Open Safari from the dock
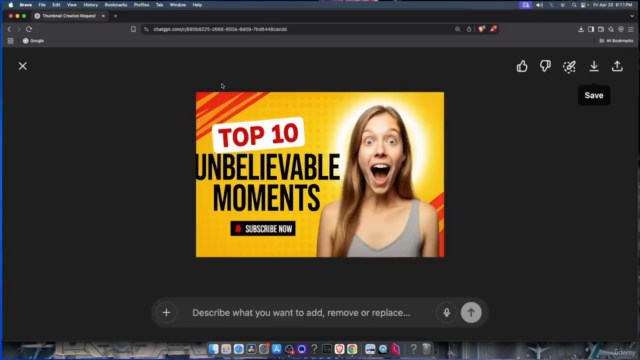This screenshot has width=640, height=360. pyautogui.click(x=239, y=349)
